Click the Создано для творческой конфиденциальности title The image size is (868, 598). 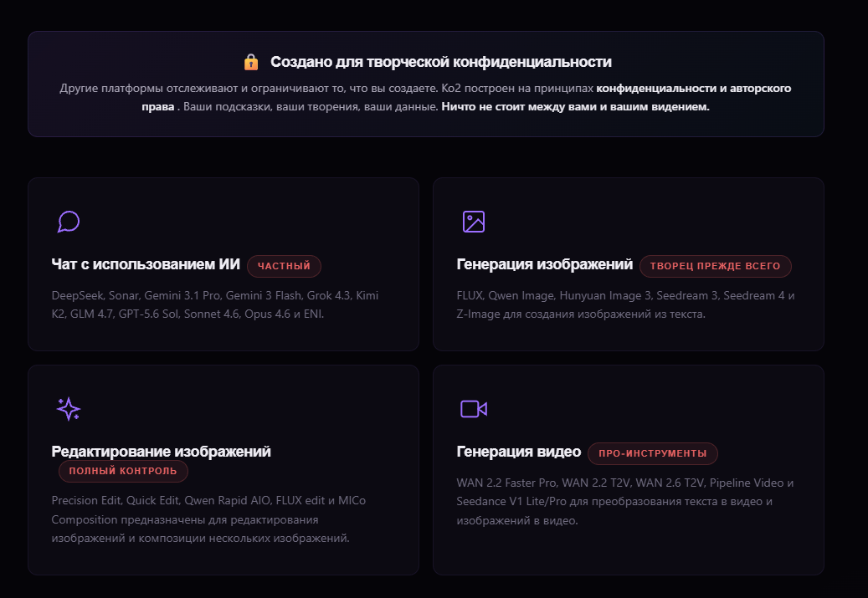440,62
